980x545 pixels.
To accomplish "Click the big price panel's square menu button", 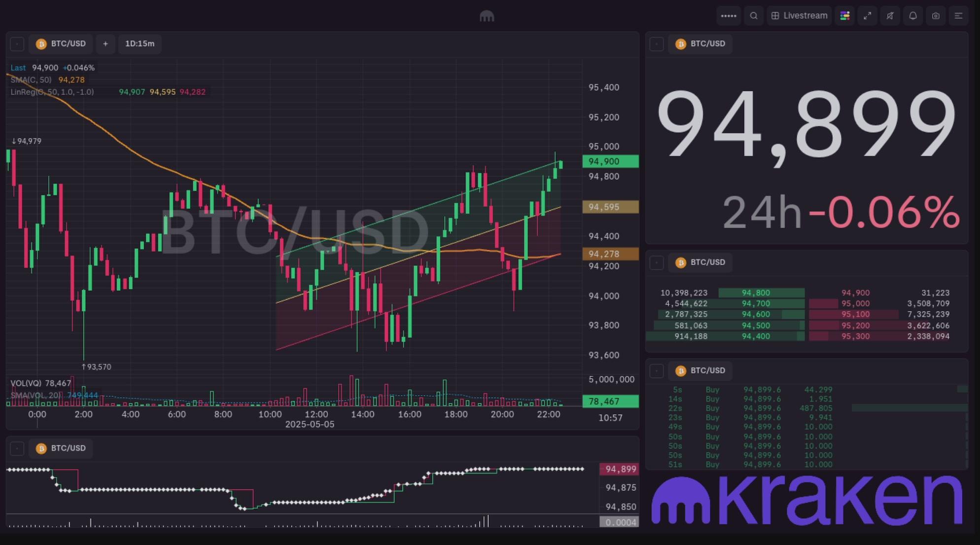I will [657, 44].
